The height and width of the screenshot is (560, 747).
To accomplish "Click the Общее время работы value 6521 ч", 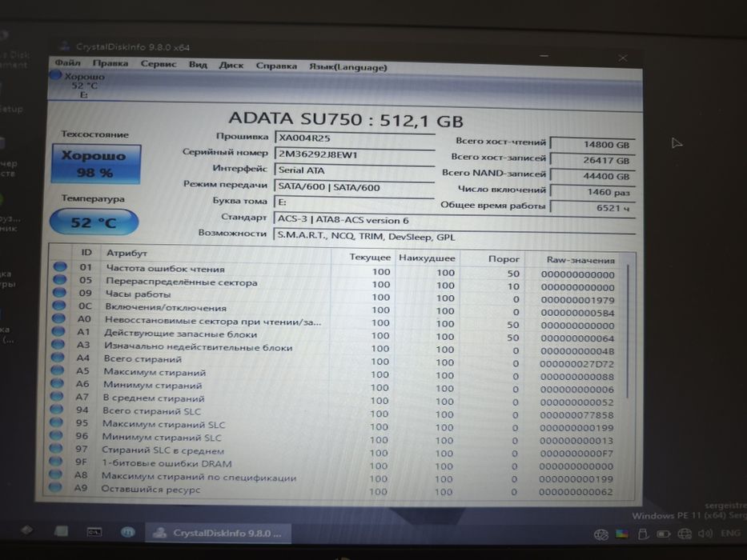I will click(592, 208).
